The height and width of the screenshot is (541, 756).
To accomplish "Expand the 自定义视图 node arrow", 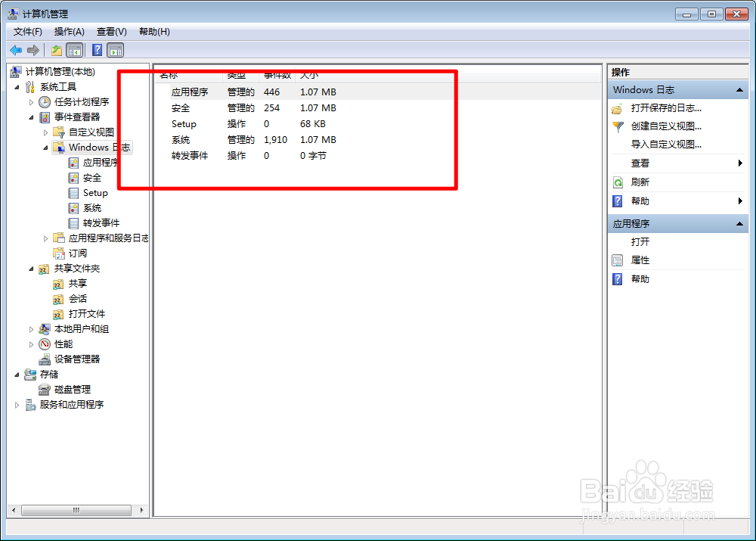I will pos(46,132).
